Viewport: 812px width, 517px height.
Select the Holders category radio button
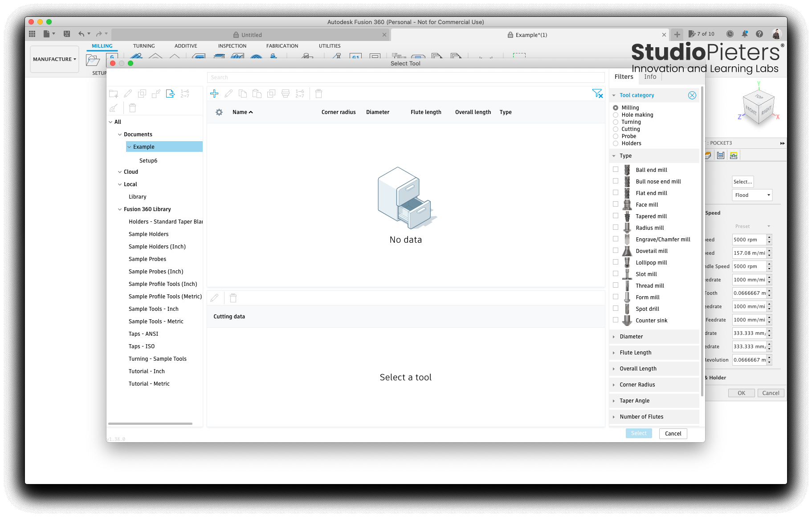(616, 143)
